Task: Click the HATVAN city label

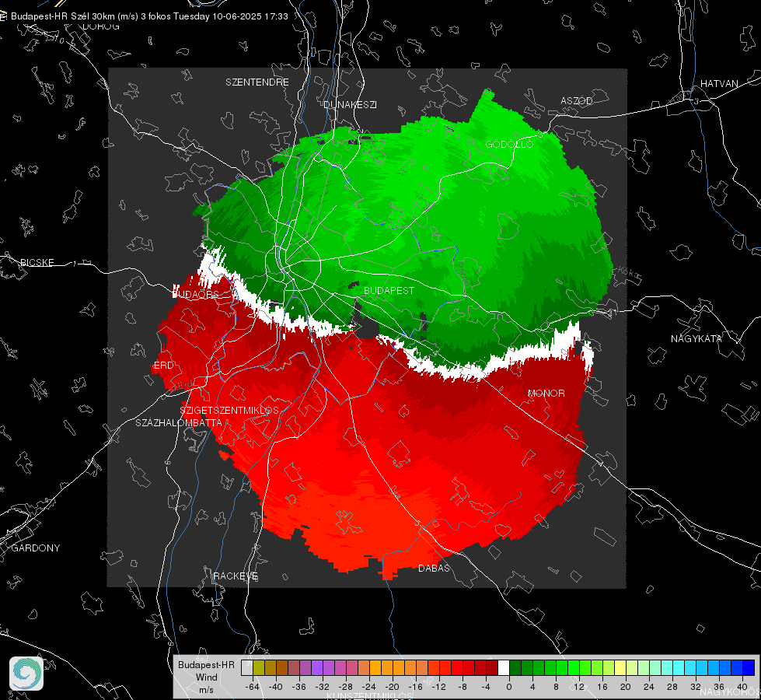Action: point(719,83)
